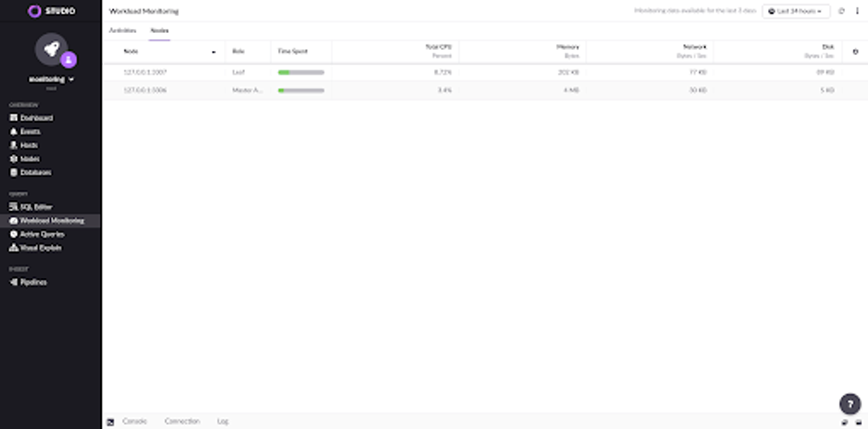Switch to the Nodes tab
This screenshot has height=429, width=868.
coord(159,31)
